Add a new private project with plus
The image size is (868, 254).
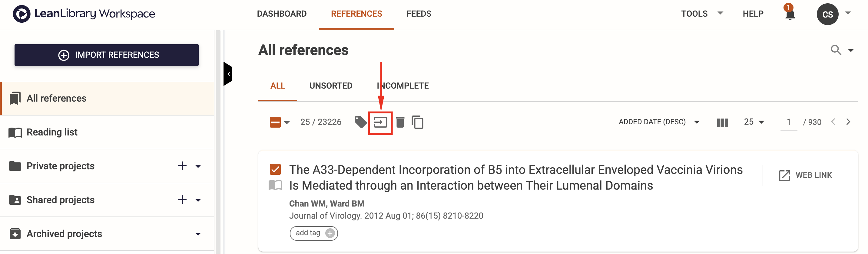[182, 166]
